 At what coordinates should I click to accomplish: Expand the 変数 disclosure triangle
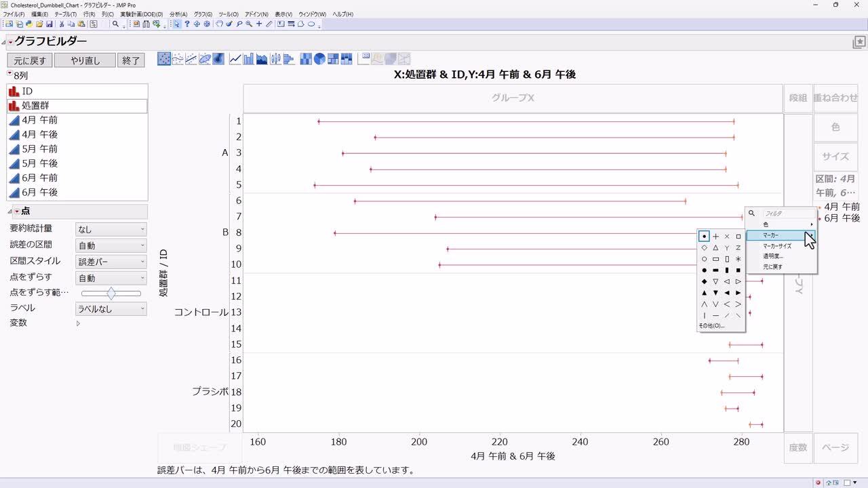[78, 323]
